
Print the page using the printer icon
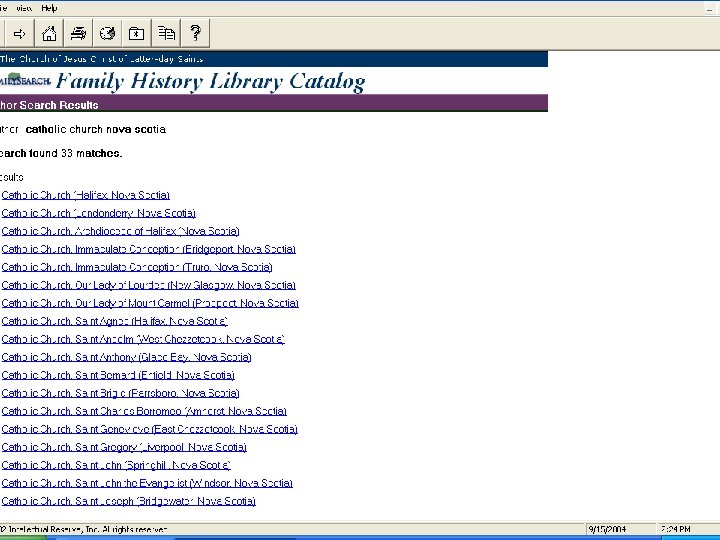[x=78, y=34]
